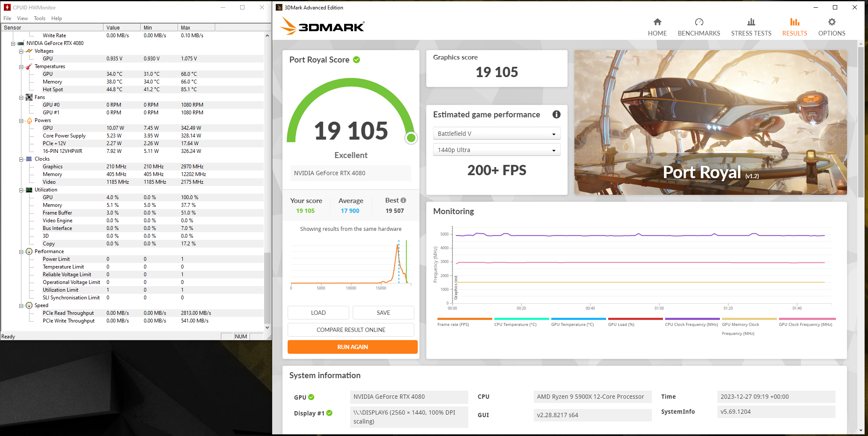The height and width of the screenshot is (436, 868).
Task: Select the Hot Spot temperature row
Action: tap(133, 90)
